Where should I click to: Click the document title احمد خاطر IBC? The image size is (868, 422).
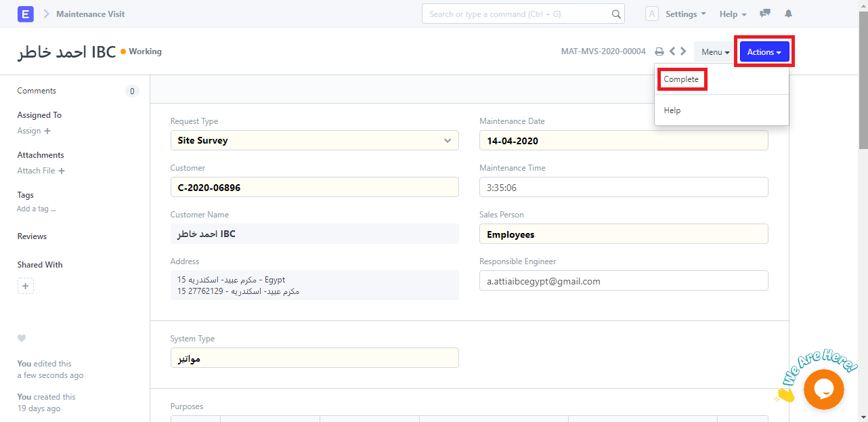[66, 51]
